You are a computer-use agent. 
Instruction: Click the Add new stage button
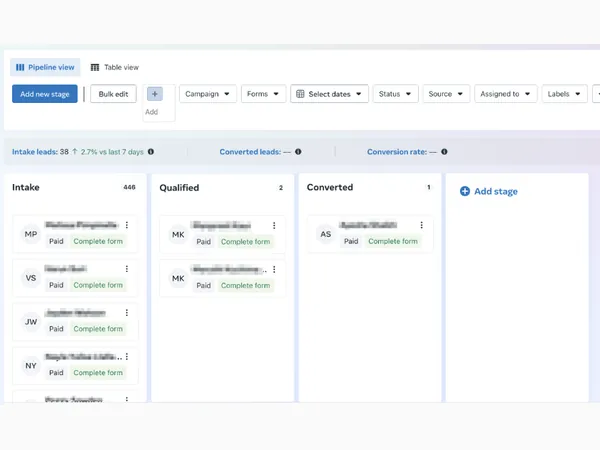point(45,94)
